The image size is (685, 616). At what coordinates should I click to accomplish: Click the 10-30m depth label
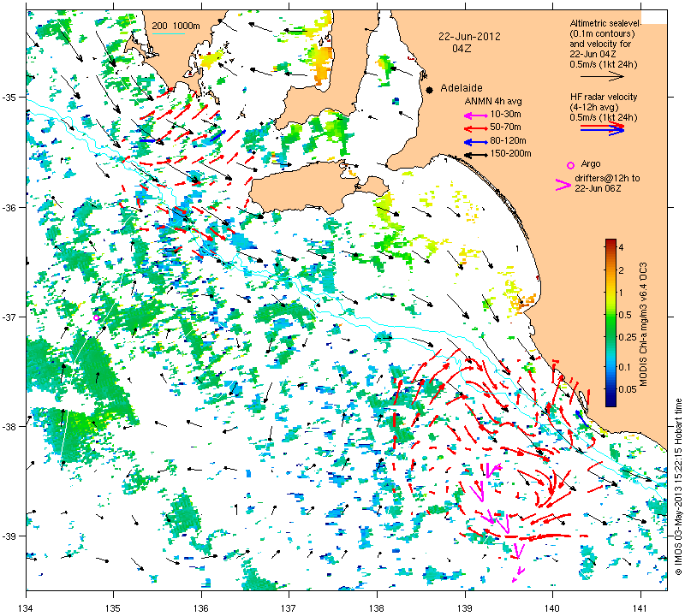pyautogui.click(x=505, y=115)
